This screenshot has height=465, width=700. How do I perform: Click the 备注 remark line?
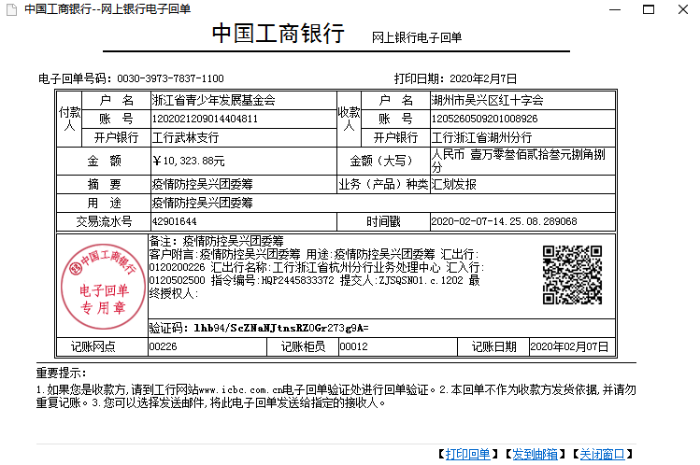(216, 241)
